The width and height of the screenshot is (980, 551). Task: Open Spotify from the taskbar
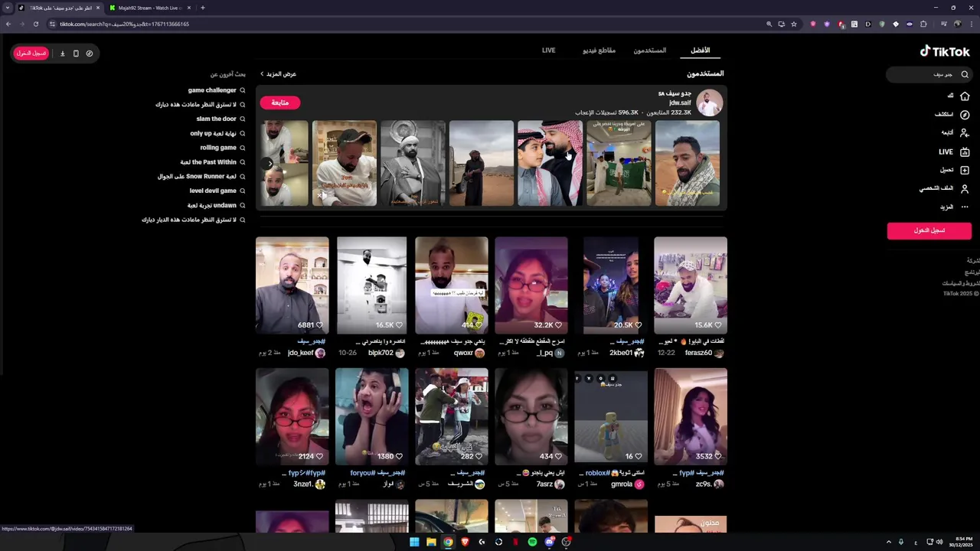click(x=532, y=542)
